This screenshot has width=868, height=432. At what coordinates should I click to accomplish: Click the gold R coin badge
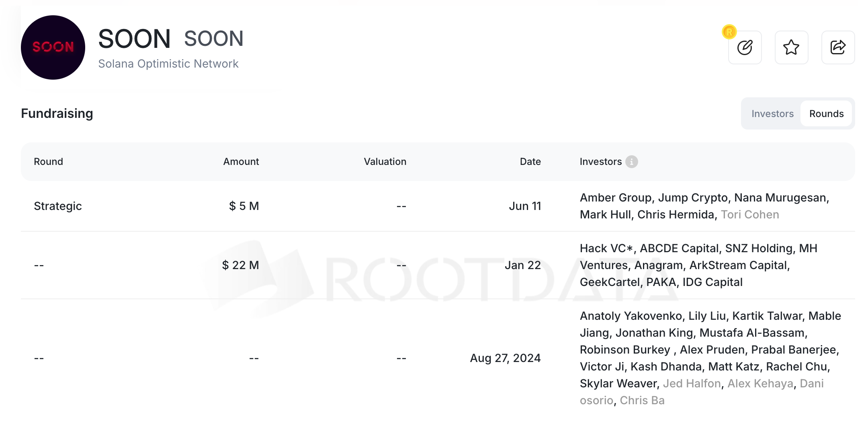point(729,32)
